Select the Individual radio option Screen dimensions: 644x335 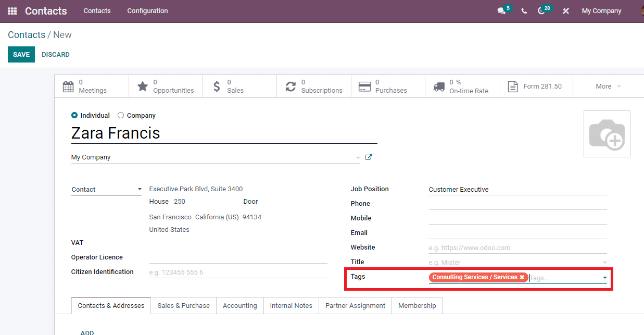[74, 116]
